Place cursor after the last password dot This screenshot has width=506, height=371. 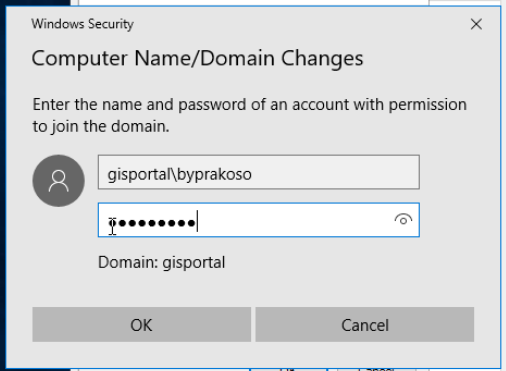coord(197,222)
